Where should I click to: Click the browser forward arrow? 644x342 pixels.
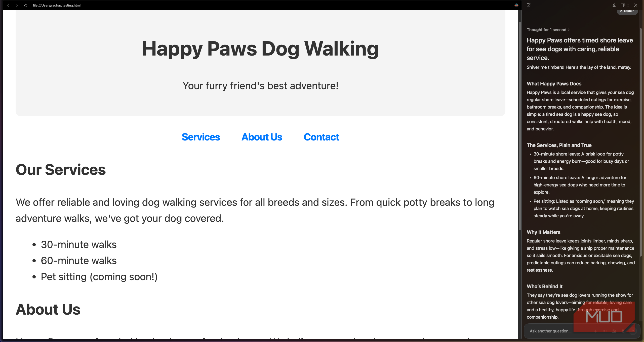(x=17, y=5)
